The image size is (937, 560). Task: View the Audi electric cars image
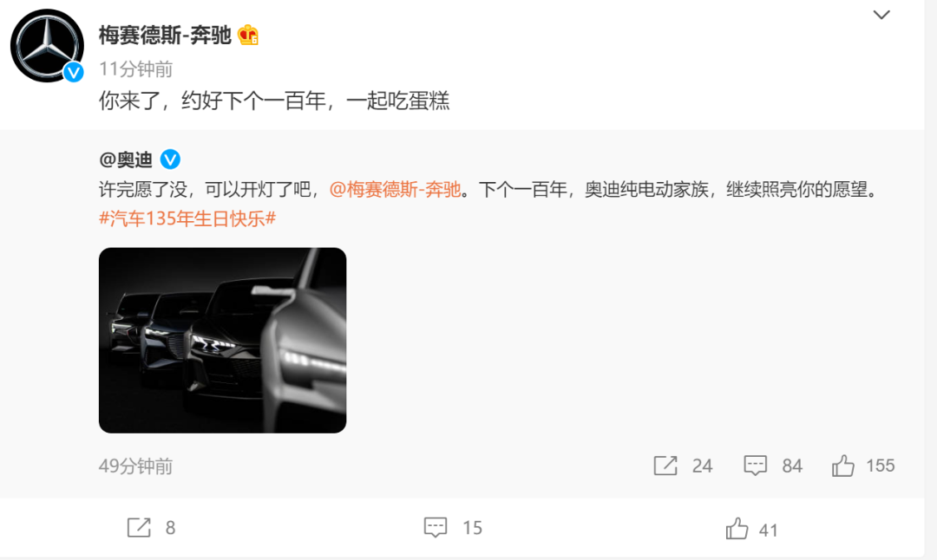pyautogui.click(x=222, y=341)
